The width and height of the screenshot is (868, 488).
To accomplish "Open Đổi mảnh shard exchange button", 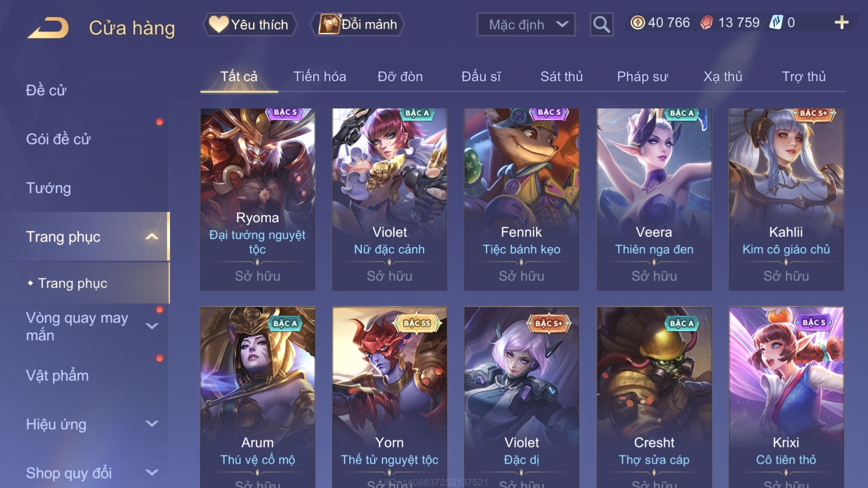I will 357,24.
